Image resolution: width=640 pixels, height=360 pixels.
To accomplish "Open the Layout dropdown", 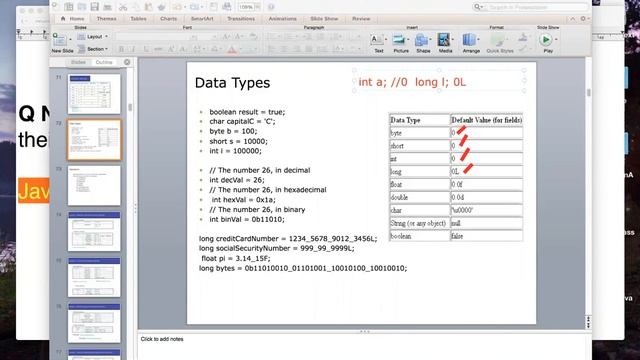I will 93,37.
